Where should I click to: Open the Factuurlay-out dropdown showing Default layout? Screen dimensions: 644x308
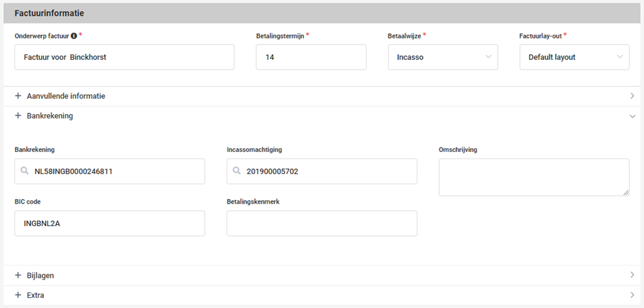(x=574, y=57)
